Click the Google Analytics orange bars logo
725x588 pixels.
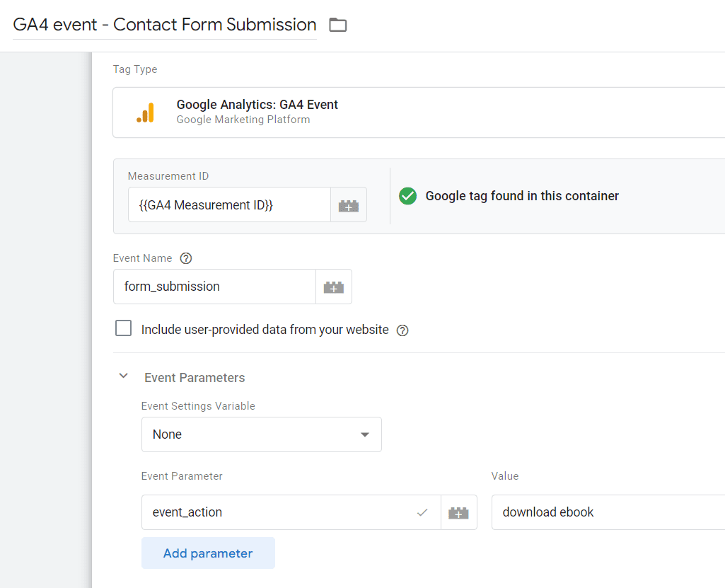(x=145, y=113)
